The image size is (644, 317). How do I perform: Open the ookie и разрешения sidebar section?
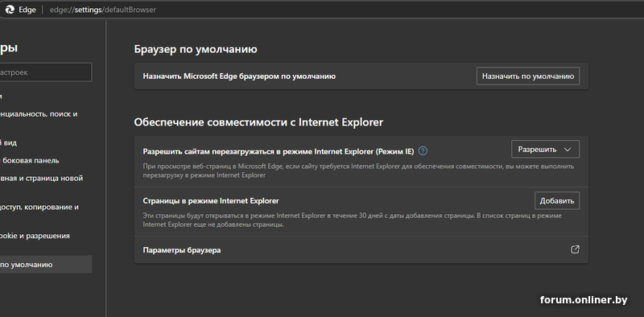click(x=35, y=236)
